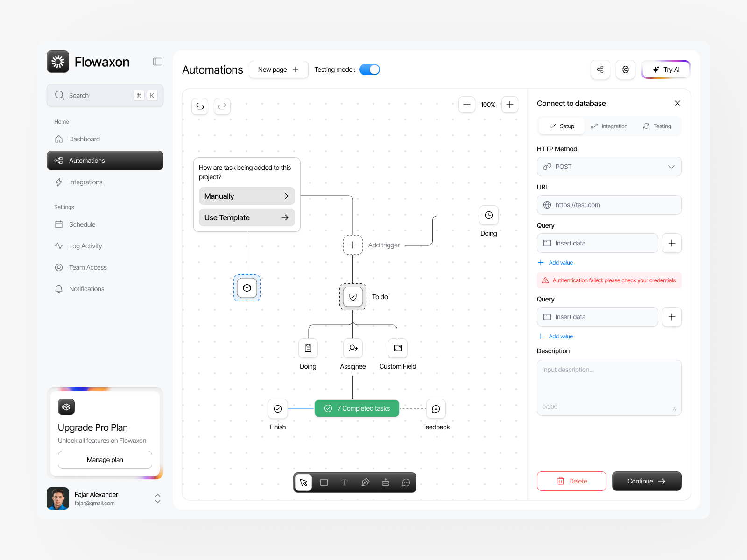Zoom in using the plus control at 100%
The image size is (747, 560).
click(x=509, y=105)
